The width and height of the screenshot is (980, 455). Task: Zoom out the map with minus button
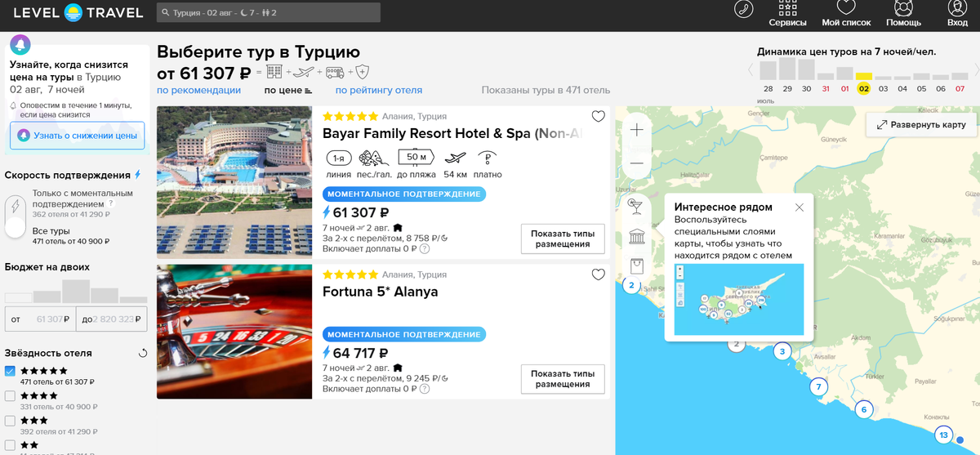tap(637, 163)
